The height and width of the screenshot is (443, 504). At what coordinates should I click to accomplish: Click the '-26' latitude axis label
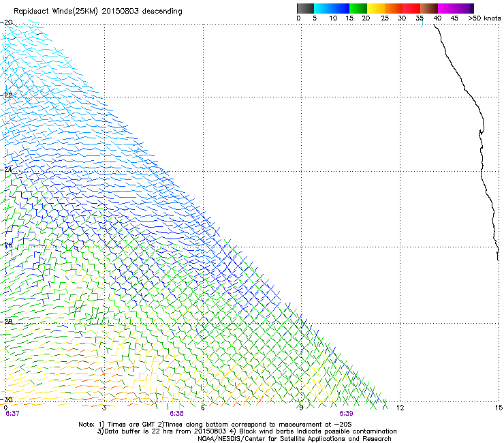tap(7, 245)
